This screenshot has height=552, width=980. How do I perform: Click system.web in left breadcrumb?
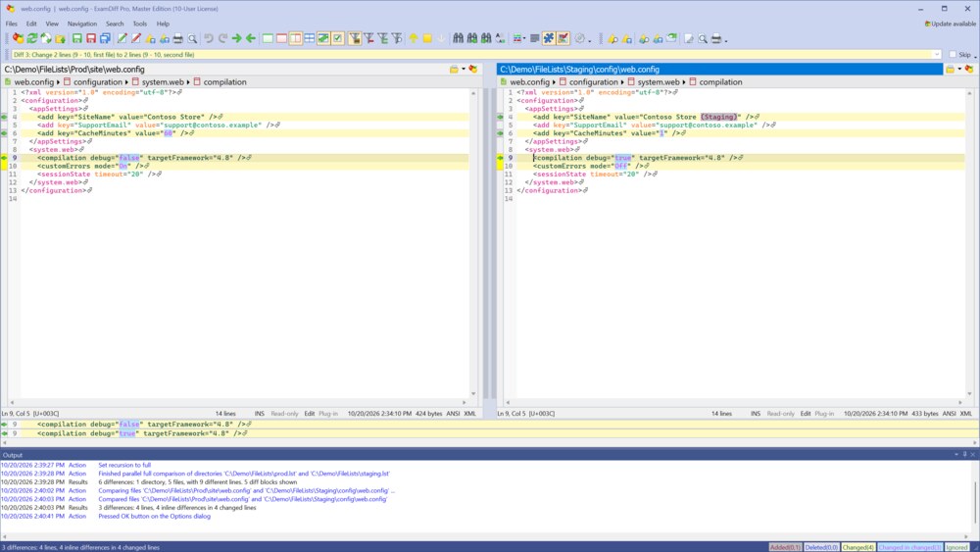(163, 82)
